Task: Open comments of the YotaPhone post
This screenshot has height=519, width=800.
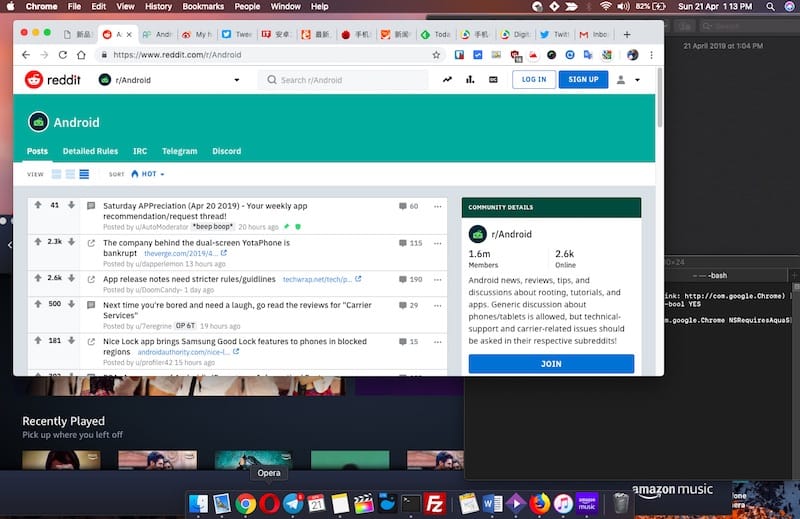Action: click(x=411, y=243)
